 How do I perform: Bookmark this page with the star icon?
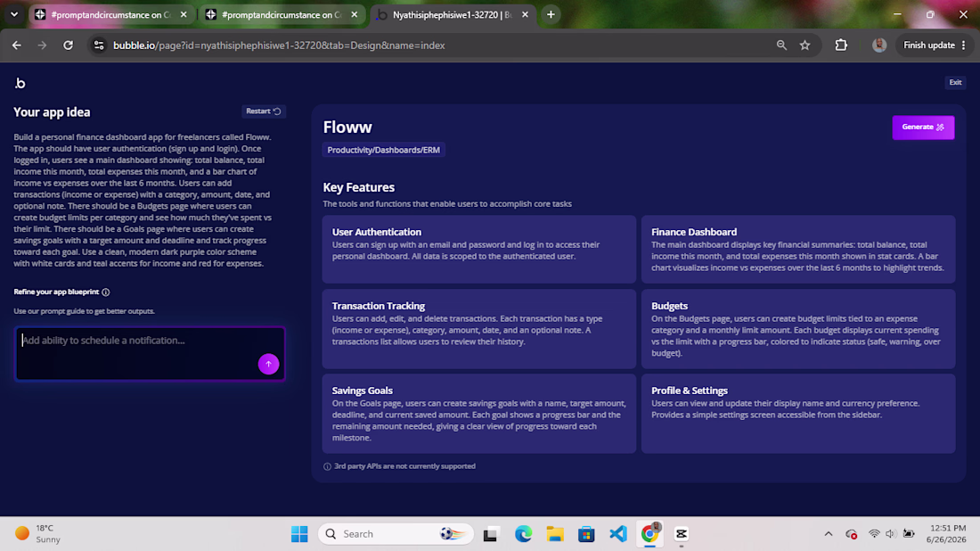click(805, 45)
